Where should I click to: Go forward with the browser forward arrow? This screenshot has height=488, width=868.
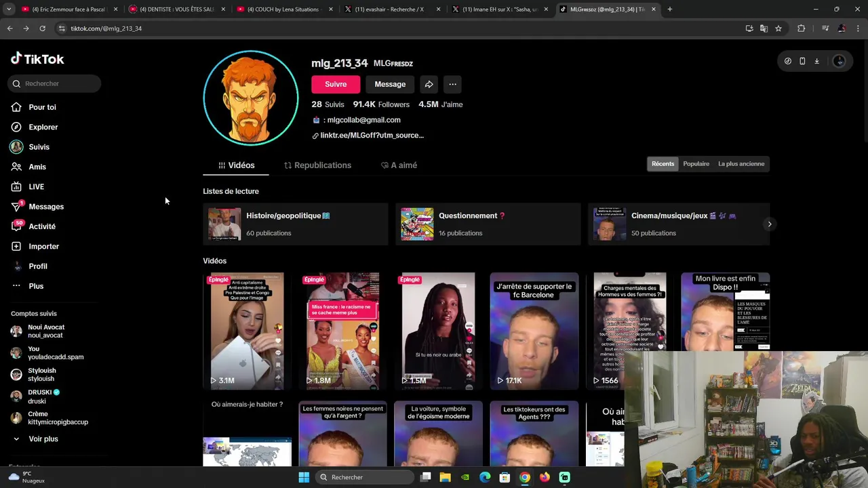[26, 28]
